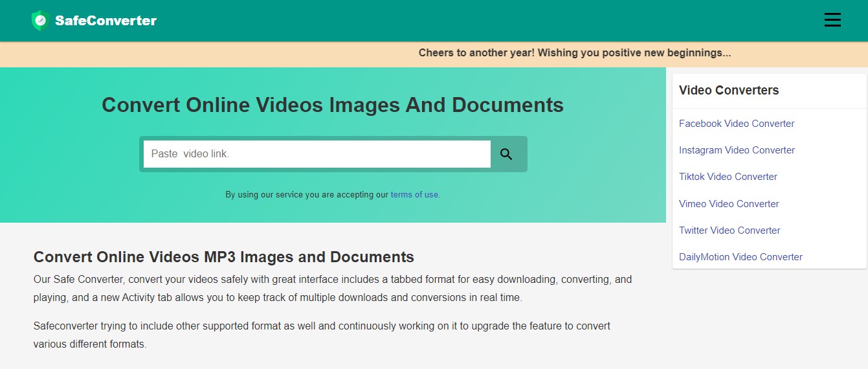
Task: Click the Cheers to another year banner
Action: [574, 53]
